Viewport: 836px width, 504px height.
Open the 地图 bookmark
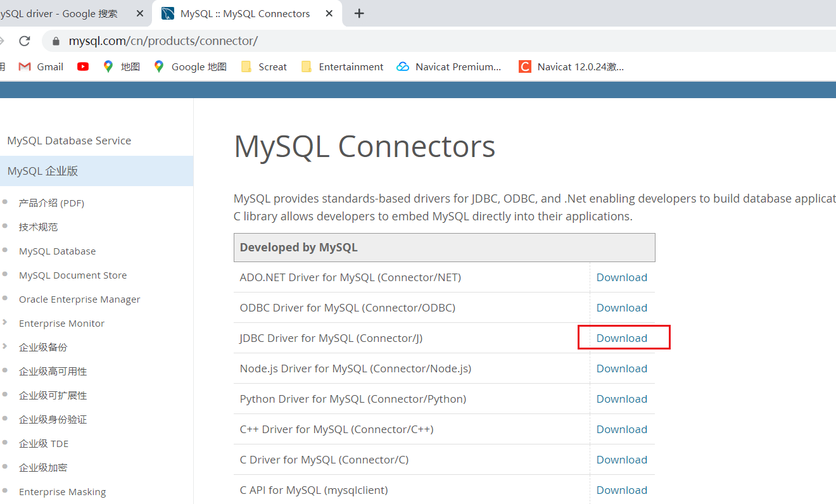coord(120,66)
